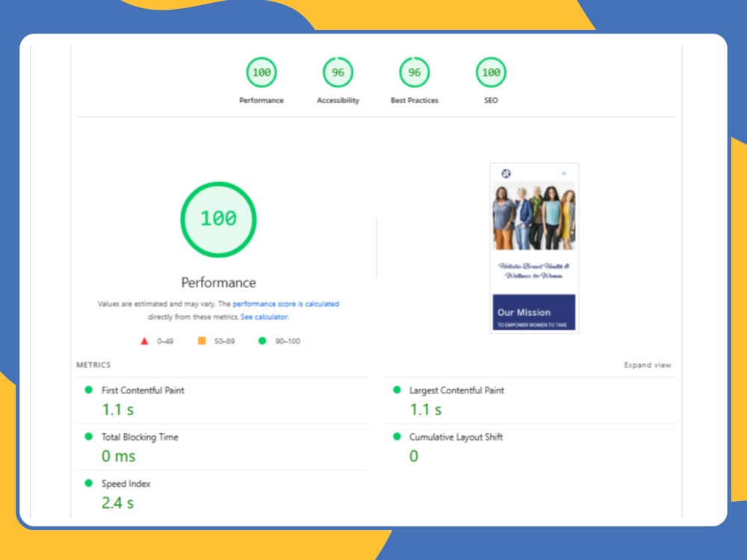Image resolution: width=747 pixels, height=560 pixels.
Task: Click the hamburger menu in the preview thumbnail
Action: point(563,173)
